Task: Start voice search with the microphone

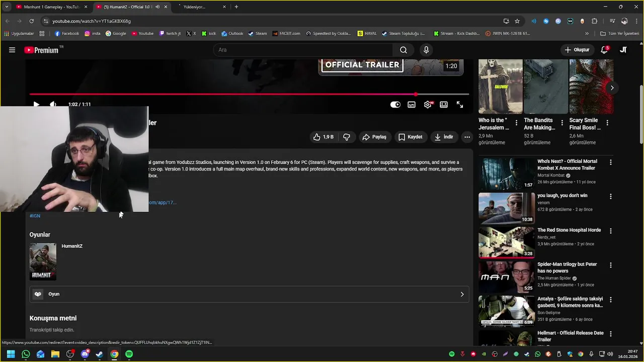Action: pos(426,50)
